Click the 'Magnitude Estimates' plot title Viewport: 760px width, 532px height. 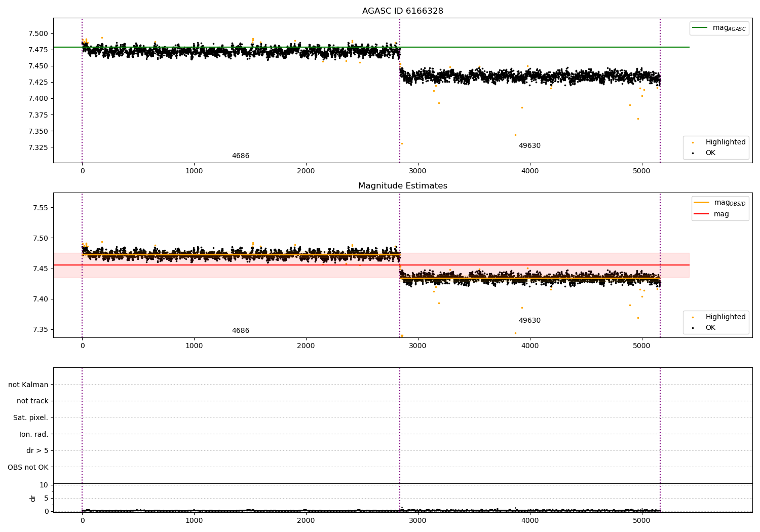402,186
